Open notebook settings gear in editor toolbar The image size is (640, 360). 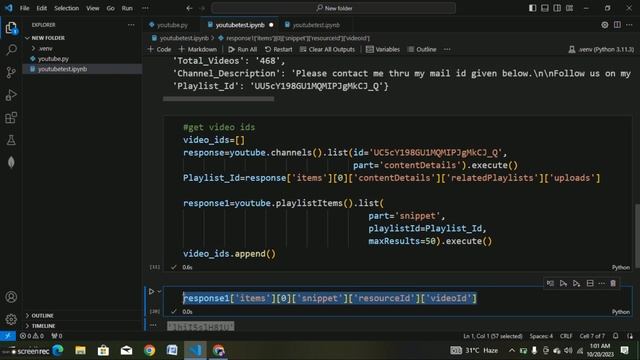pos(604,25)
